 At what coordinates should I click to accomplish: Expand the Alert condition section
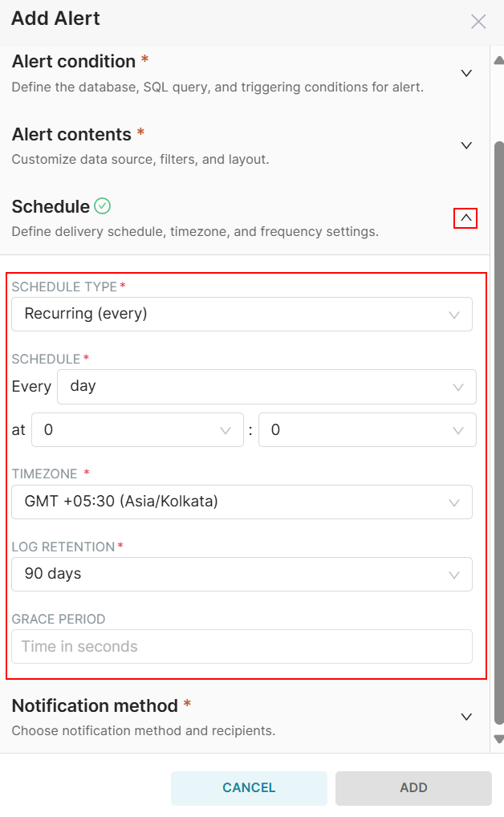point(465,73)
